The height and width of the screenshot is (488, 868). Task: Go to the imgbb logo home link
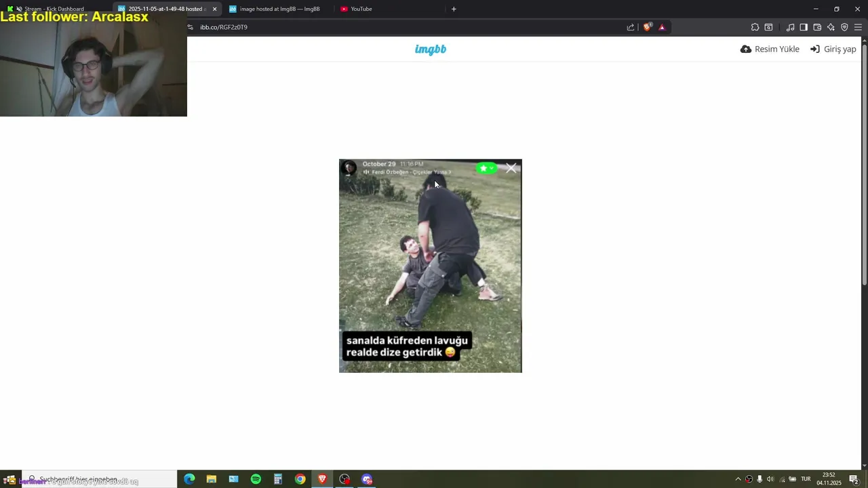pos(431,49)
